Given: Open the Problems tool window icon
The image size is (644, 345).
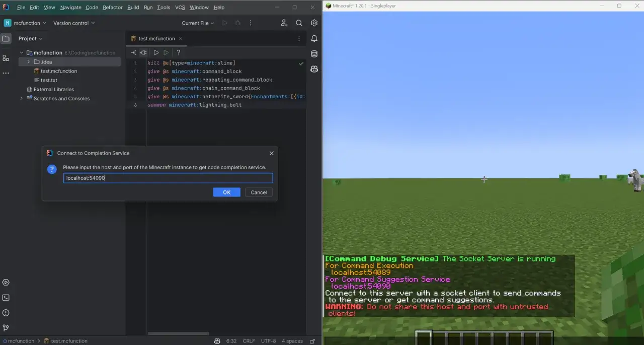Looking at the screenshot, I should point(6,313).
